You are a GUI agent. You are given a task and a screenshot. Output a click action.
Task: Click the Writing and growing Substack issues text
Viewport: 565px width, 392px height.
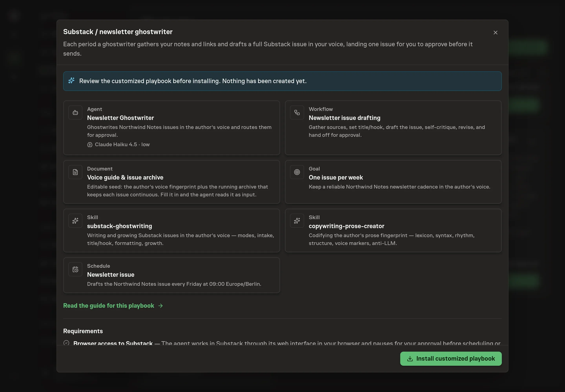[180, 240]
